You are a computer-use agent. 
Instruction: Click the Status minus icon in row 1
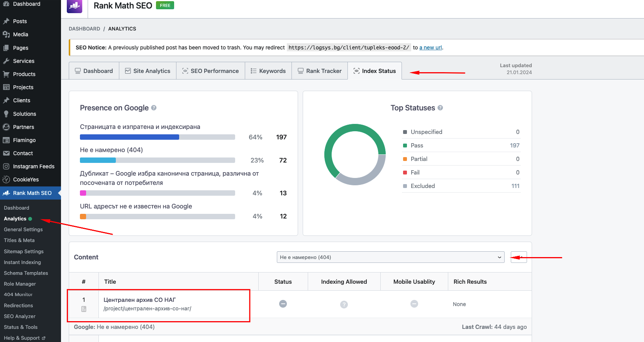click(283, 304)
